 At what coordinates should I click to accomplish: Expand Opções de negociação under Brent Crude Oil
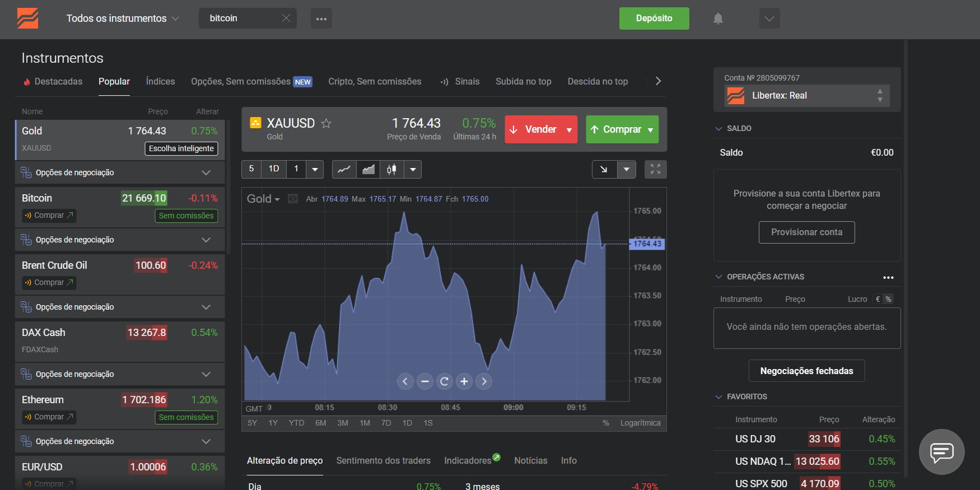120,307
